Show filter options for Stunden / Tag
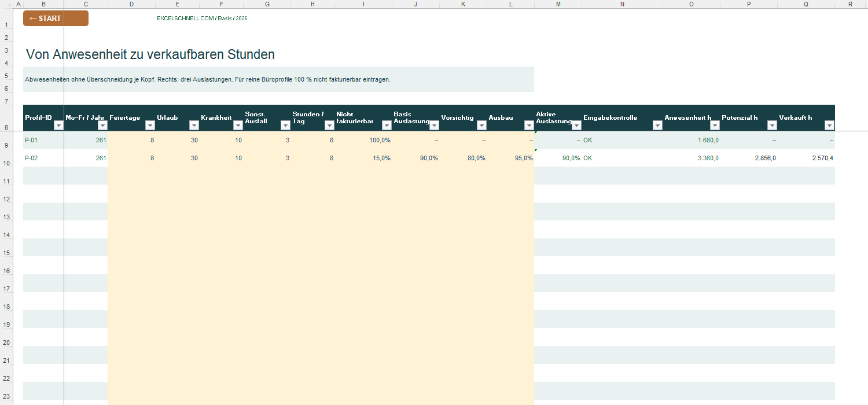868x405 pixels. [x=329, y=126]
